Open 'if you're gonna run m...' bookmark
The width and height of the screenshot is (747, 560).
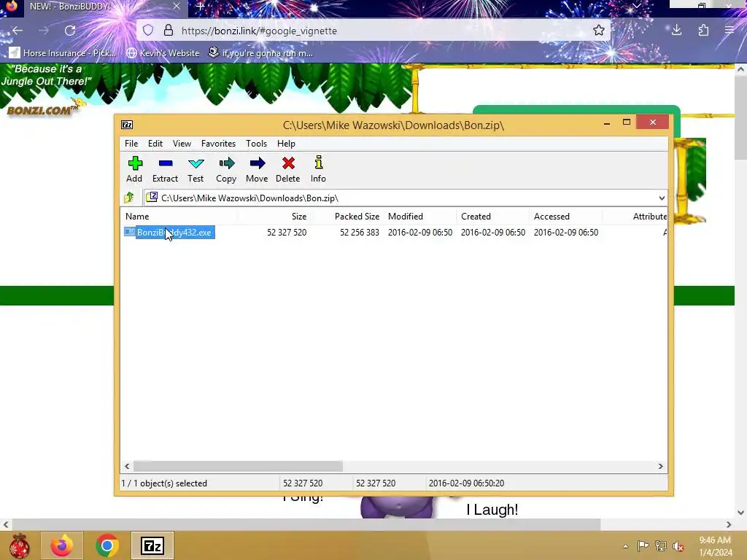point(261,52)
